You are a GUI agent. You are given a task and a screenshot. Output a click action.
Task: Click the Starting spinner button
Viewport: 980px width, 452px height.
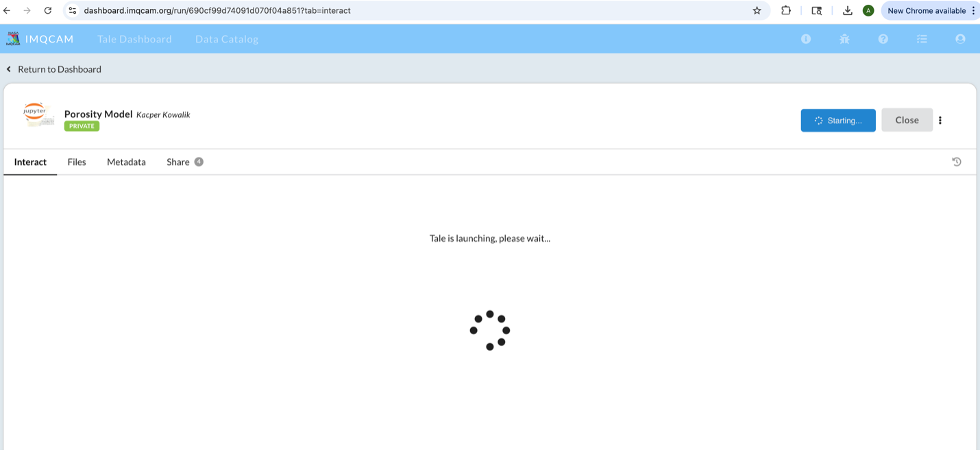pos(838,120)
